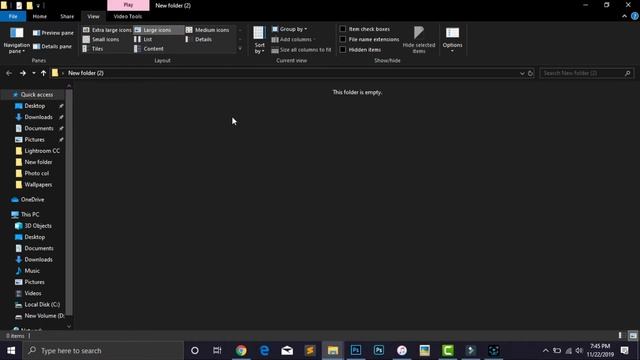Go back in folder history

coord(9,73)
